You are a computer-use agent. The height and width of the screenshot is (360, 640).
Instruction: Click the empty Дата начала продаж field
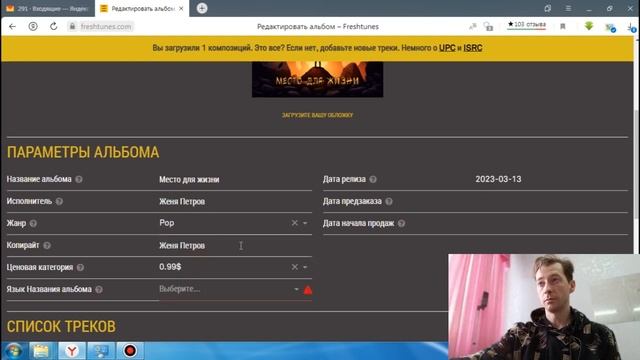551,223
